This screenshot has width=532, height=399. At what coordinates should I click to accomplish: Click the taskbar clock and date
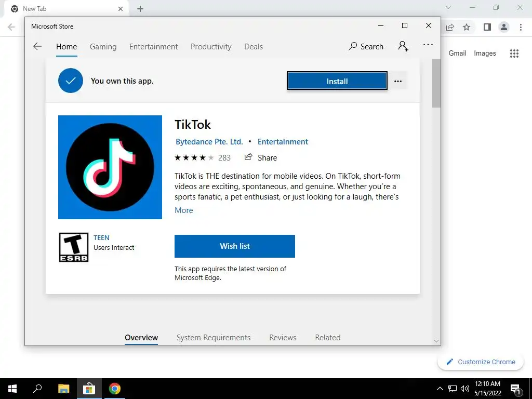tap(487, 389)
